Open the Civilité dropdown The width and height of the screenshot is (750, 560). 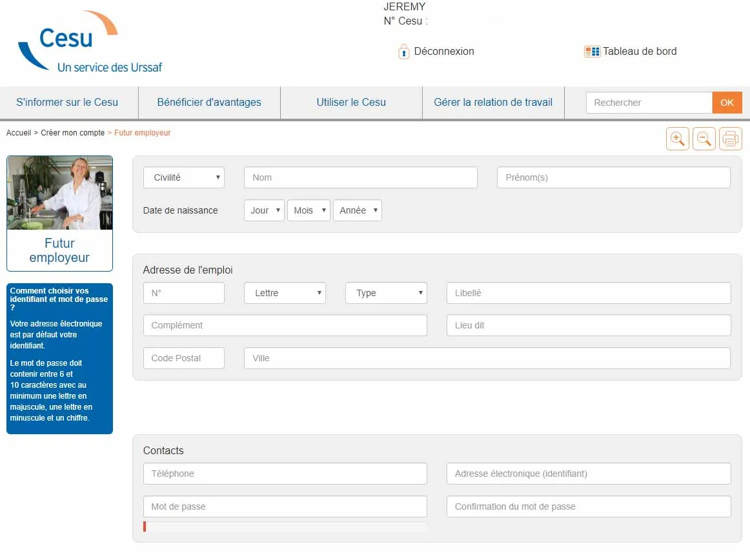tap(184, 177)
